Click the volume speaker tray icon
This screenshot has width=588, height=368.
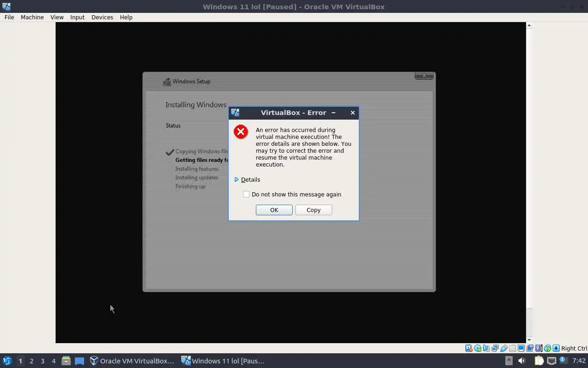pos(522,361)
